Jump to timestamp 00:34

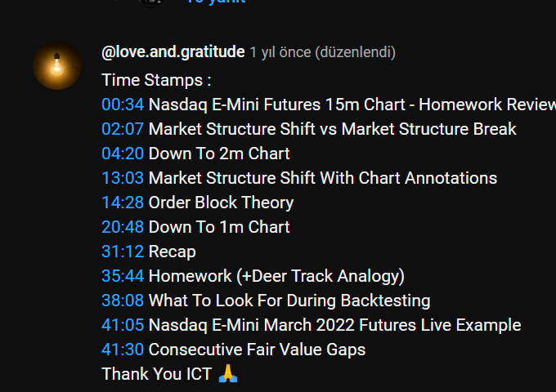pos(123,105)
